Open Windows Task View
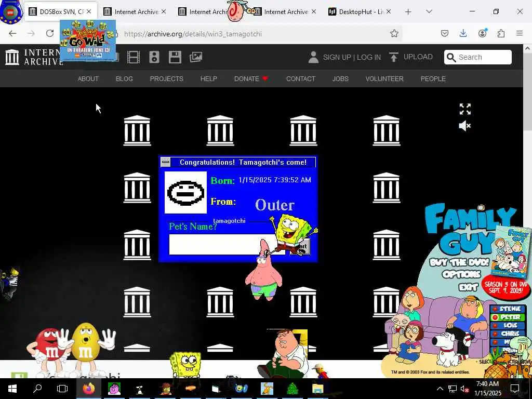Viewport: 532px width, 399px height. [x=62, y=389]
